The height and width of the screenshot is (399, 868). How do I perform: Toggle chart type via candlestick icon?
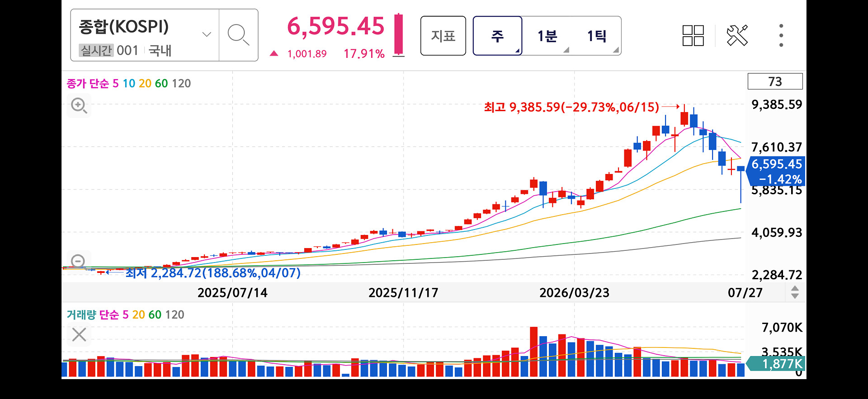tap(398, 35)
